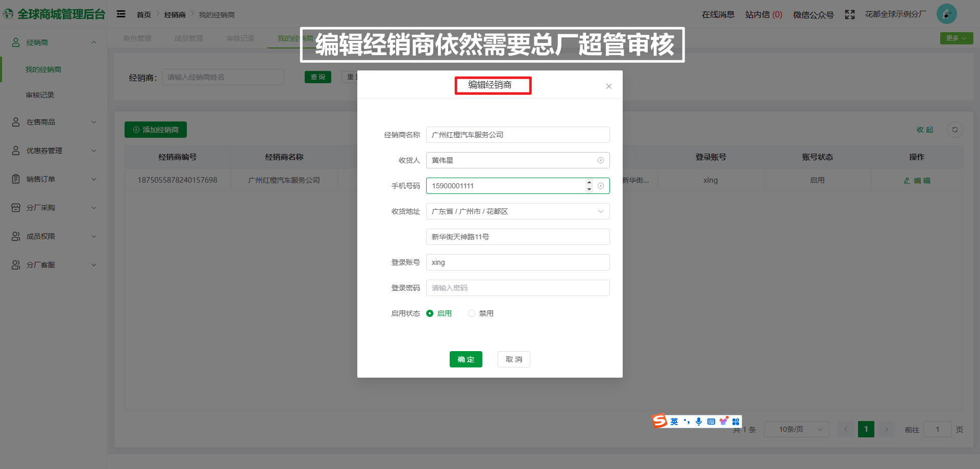Screen dimensions: 980x469
Task: Select the 销售订单 clipboard icon in sidebar
Action: click(15, 179)
